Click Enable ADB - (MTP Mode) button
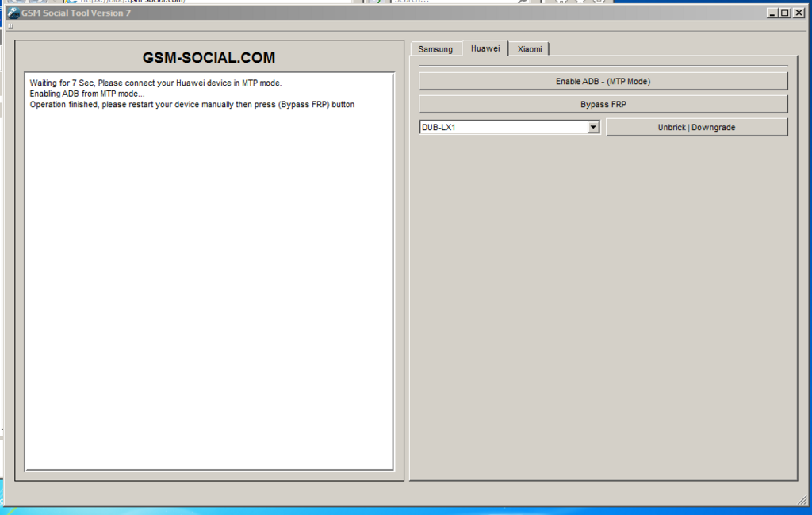The image size is (812, 515). (x=603, y=82)
